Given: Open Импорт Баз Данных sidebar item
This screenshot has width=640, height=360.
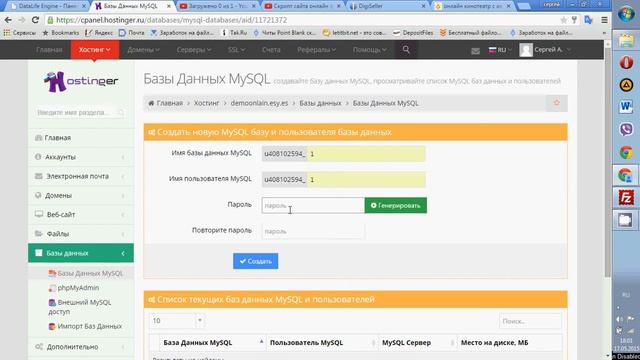Looking at the screenshot, I should (x=85, y=327).
